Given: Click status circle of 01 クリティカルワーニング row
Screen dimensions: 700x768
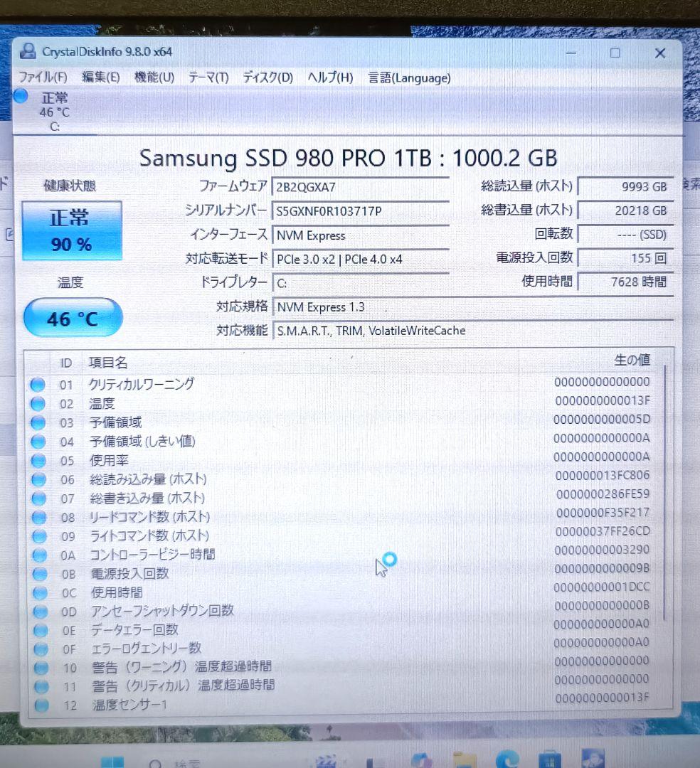Looking at the screenshot, I should (38, 385).
